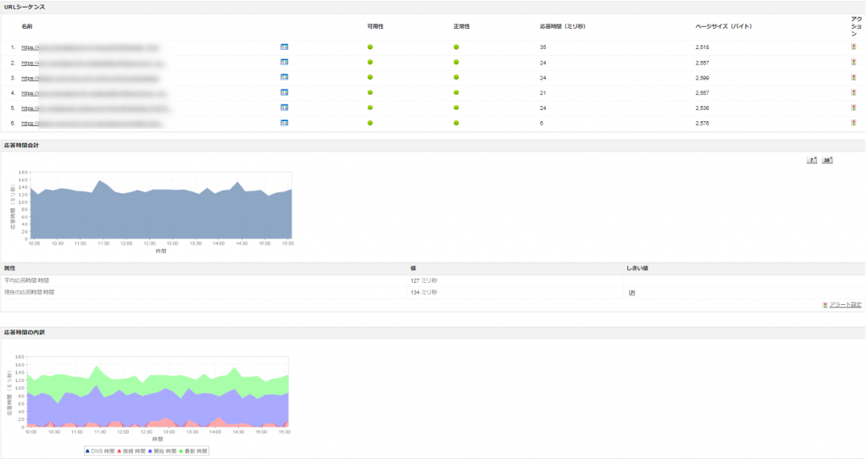868x459 pixels.
Task: Open the report table icon for URL row 6
Action: pos(284,124)
